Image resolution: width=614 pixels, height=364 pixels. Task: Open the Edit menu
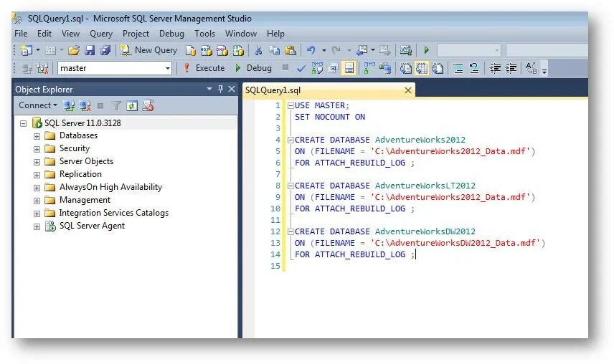point(44,34)
